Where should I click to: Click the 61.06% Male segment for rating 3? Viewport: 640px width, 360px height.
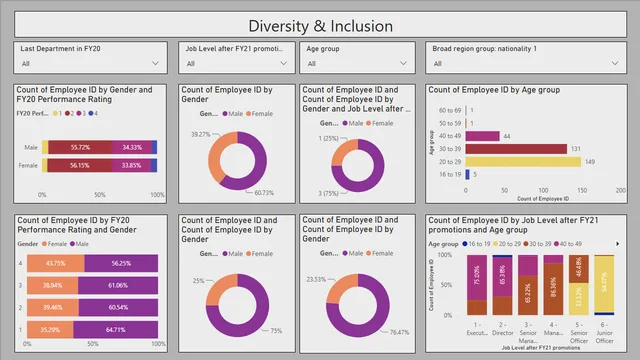[118, 285]
